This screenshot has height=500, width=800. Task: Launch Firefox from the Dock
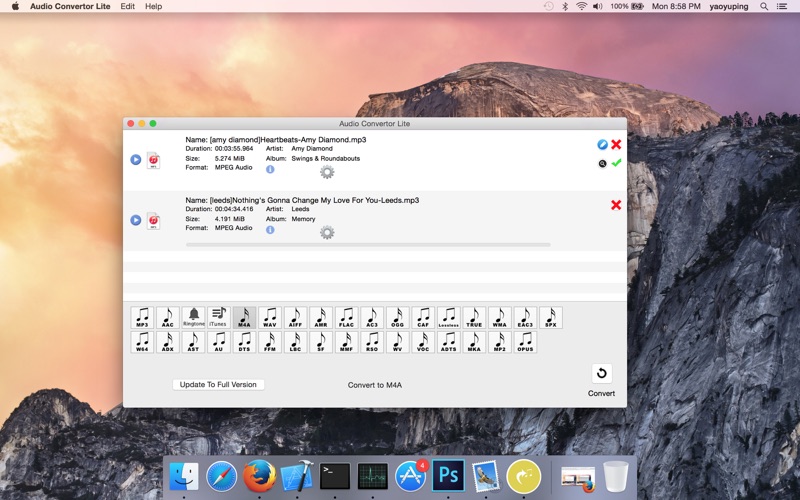pos(259,476)
